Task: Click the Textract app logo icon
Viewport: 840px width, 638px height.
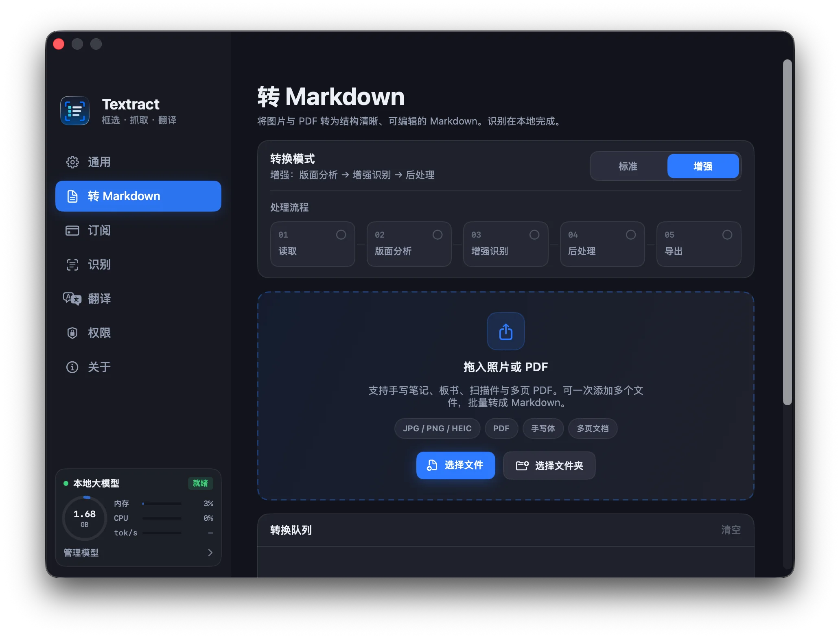Action: tap(75, 111)
